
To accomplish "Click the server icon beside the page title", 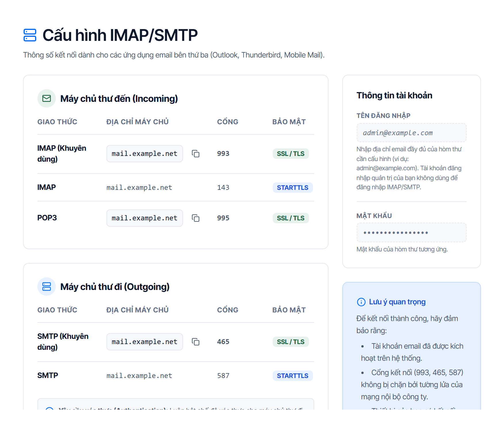I will pyautogui.click(x=30, y=35).
